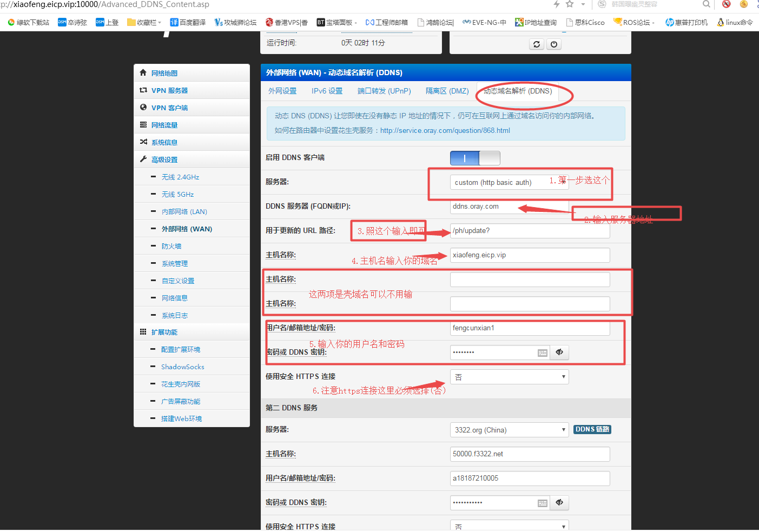Open the 网络信息 link
The width and height of the screenshot is (759, 532).
pos(174,298)
